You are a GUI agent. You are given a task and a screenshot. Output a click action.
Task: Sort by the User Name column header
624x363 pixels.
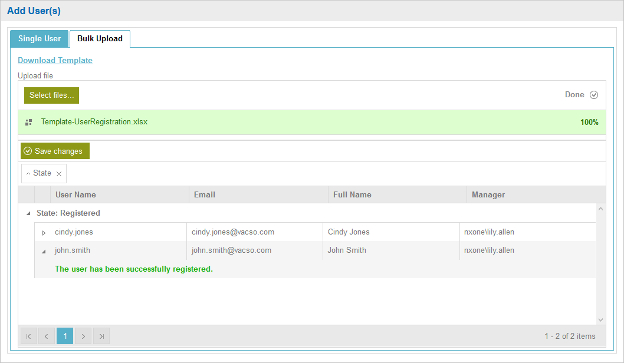tap(119, 195)
